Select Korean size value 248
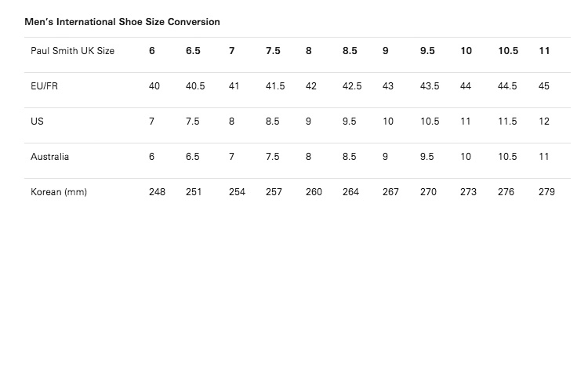 coord(157,192)
